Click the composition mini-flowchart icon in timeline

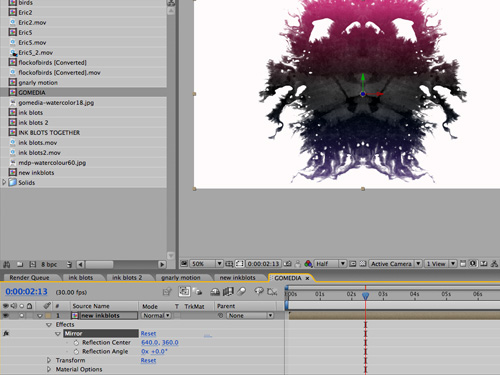(167, 292)
